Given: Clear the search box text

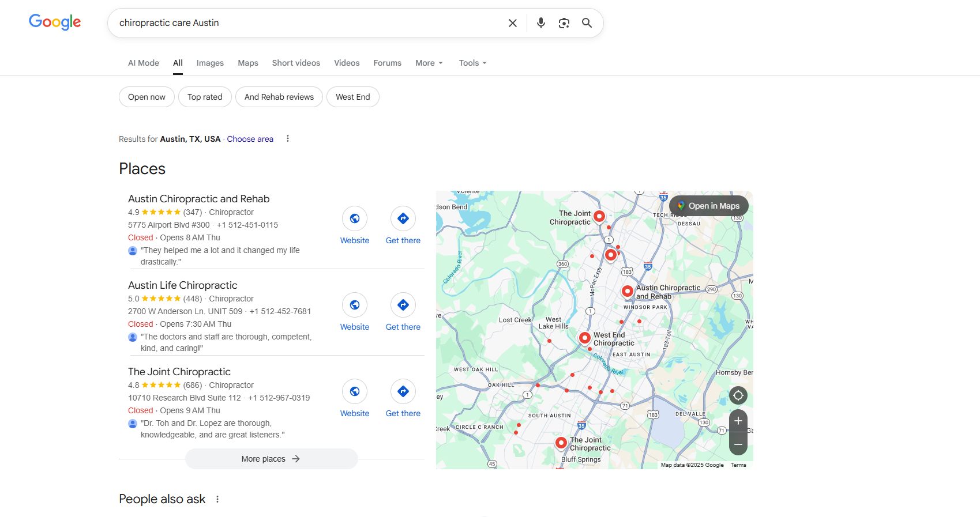Looking at the screenshot, I should coord(512,23).
